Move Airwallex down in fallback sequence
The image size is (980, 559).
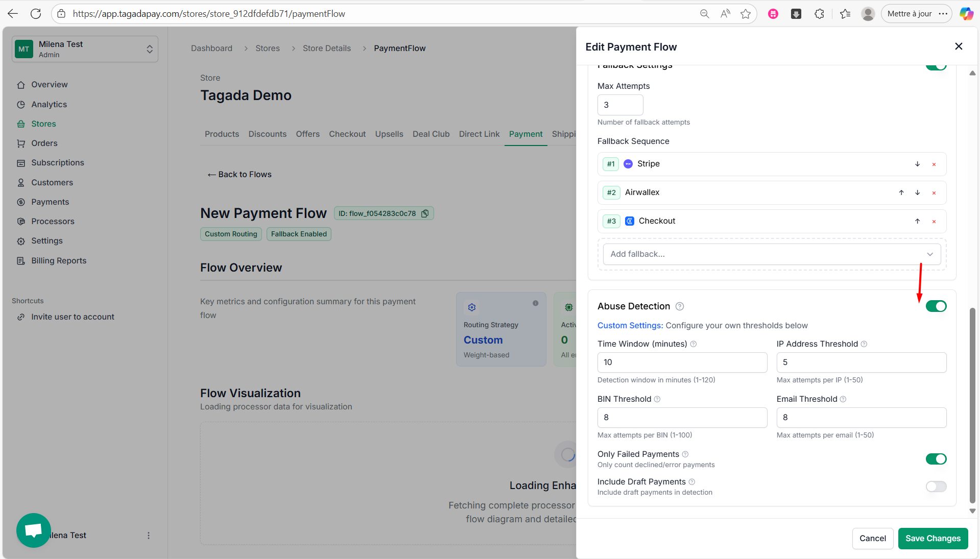click(917, 192)
